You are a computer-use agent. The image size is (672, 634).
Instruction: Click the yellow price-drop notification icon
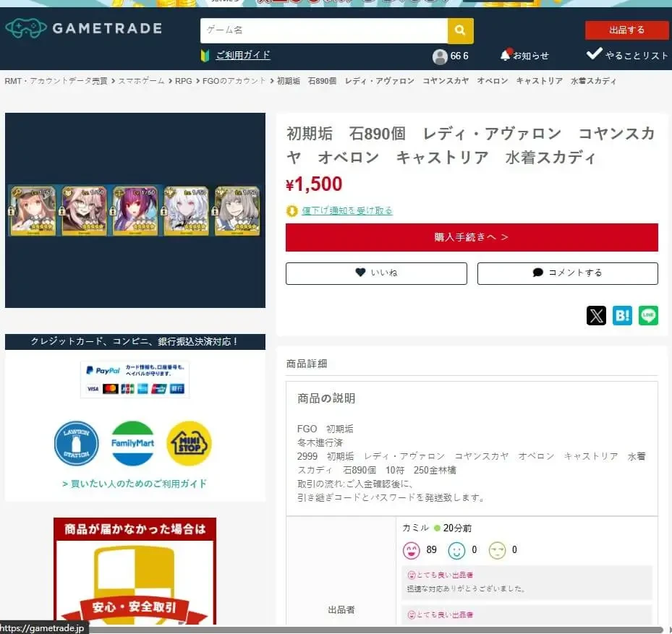click(292, 211)
